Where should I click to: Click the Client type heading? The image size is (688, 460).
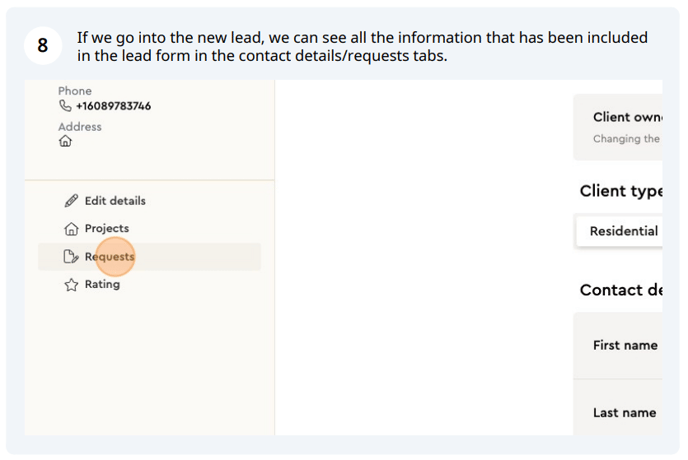pos(621,191)
